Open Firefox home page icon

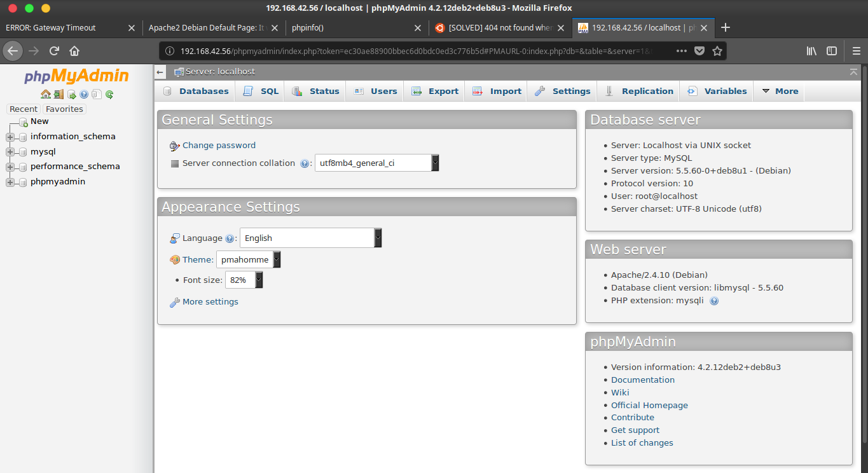coord(74,51)
